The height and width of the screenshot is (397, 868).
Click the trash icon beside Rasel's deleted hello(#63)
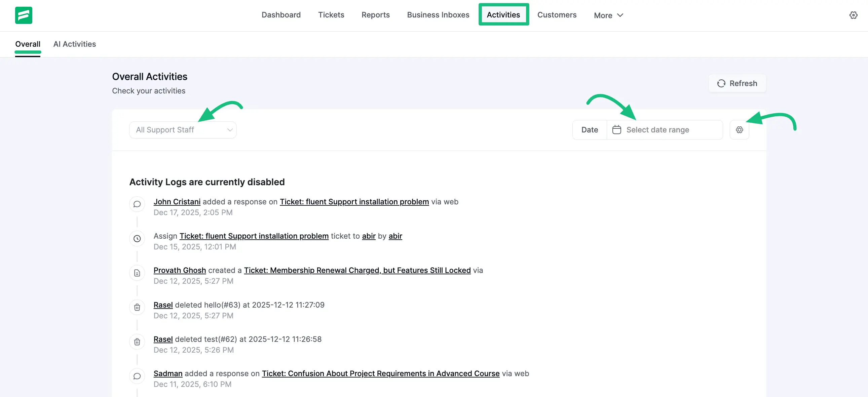click(137, 307)
